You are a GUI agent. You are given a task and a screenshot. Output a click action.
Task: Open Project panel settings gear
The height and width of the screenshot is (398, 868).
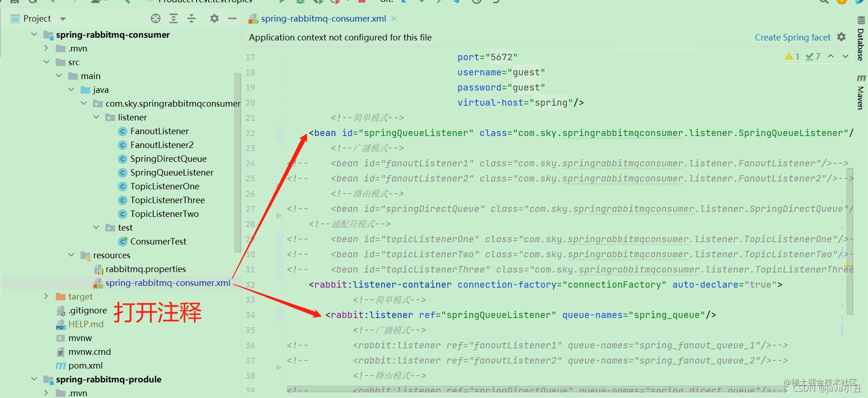tap(214, 18)
